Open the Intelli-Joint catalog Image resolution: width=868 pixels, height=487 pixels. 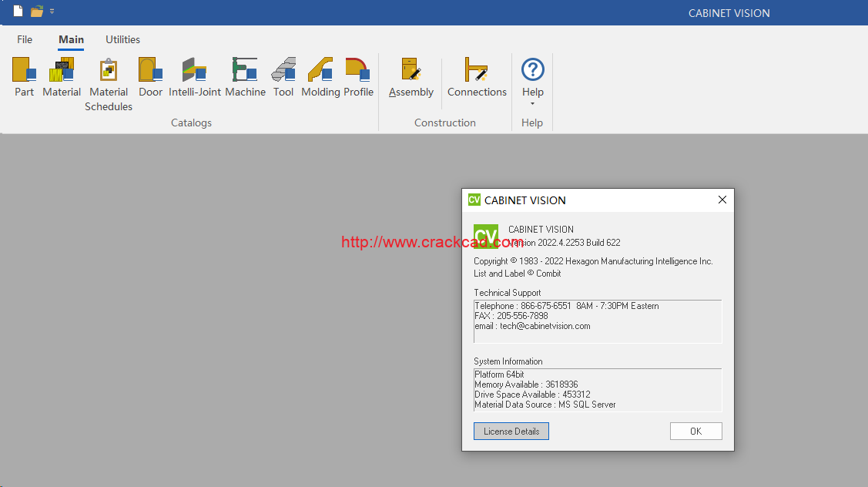(194, 77)
